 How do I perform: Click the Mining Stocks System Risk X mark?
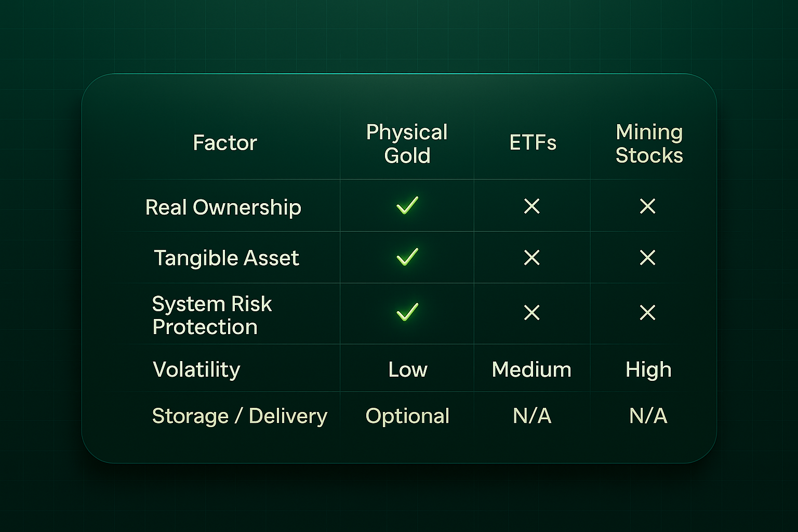[648, 312]
